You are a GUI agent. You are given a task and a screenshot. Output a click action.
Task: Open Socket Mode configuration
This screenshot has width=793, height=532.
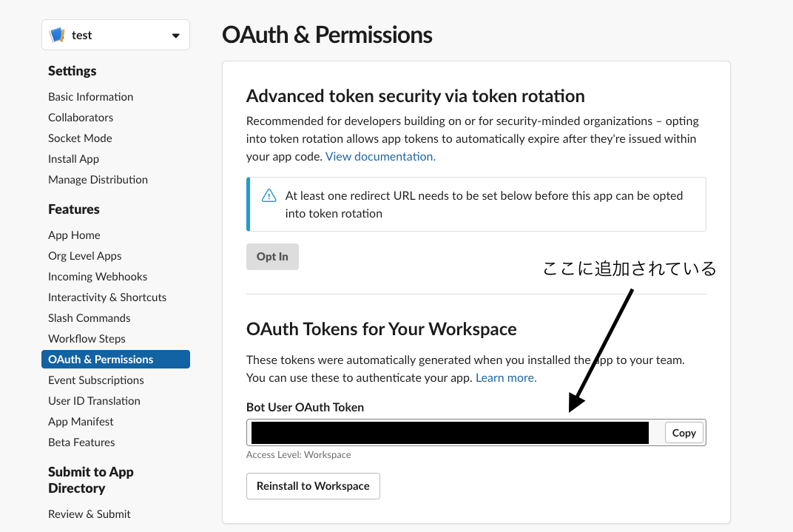click(80, 138)
